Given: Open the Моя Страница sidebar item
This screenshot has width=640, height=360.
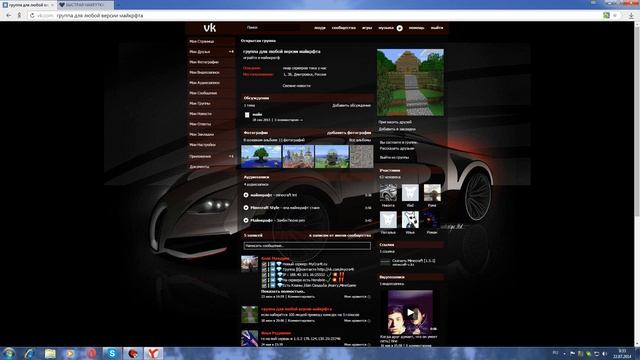Looking at the screenshot, I should point(202,42).
